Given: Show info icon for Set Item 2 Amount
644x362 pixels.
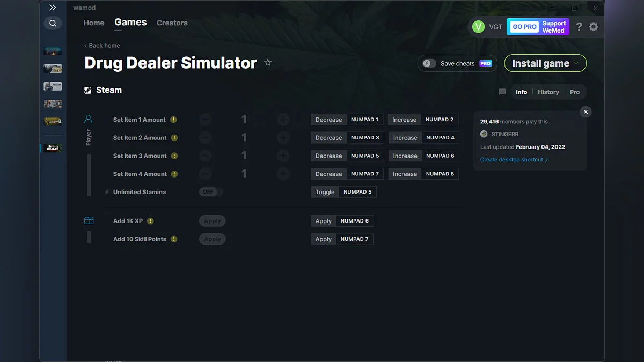Looking at the screenshot, I should click(174, 138).
